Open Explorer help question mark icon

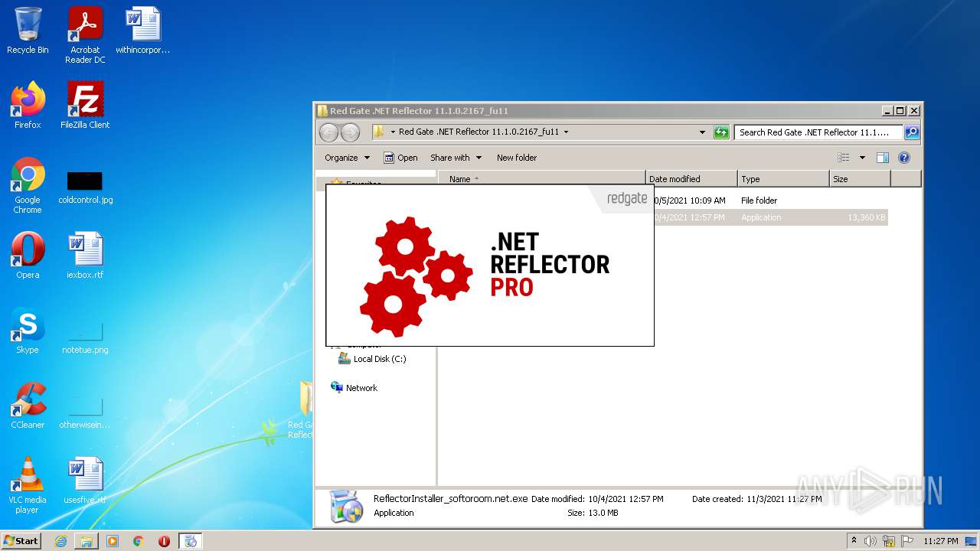pyautogui.click(x=903, y=158)
